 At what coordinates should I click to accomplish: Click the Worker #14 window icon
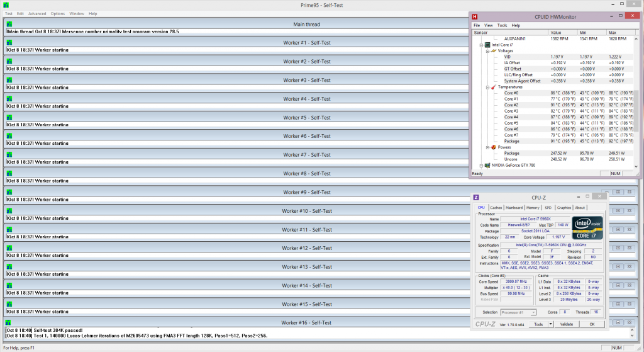(9, 285)
